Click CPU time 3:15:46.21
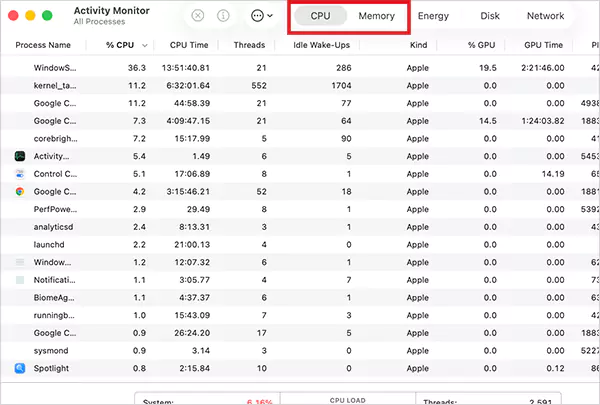600x405 pixels. pos(188,191)
